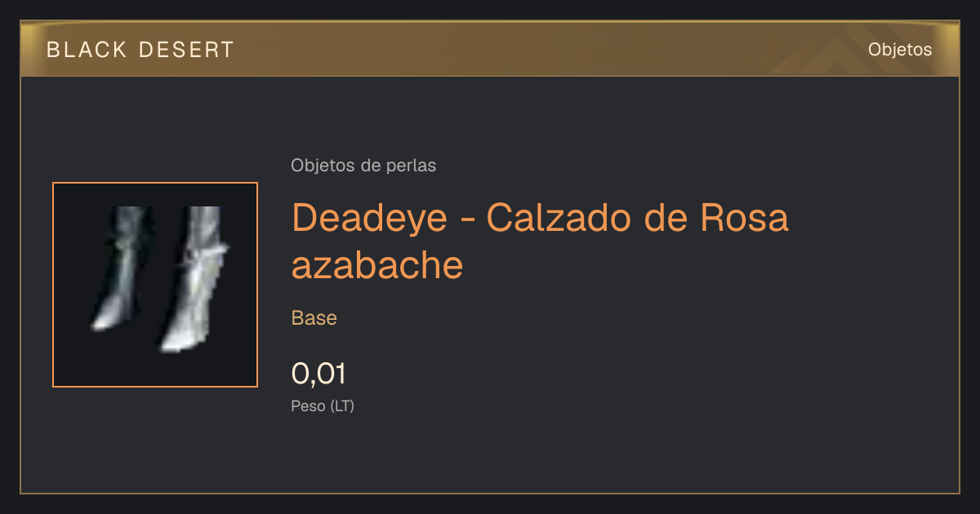The width and height of the screenshot is (980, 514).
Task: Select the right boot in the item icon
Action: (193, 279)
